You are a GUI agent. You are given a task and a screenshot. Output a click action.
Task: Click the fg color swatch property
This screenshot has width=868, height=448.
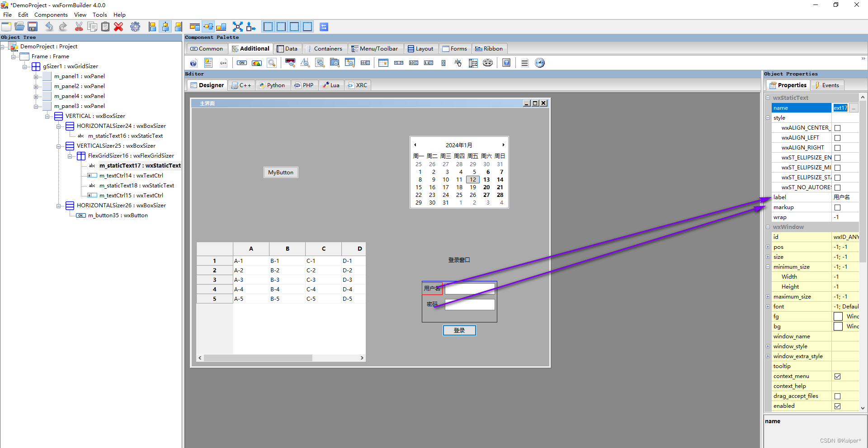point(837,316)
